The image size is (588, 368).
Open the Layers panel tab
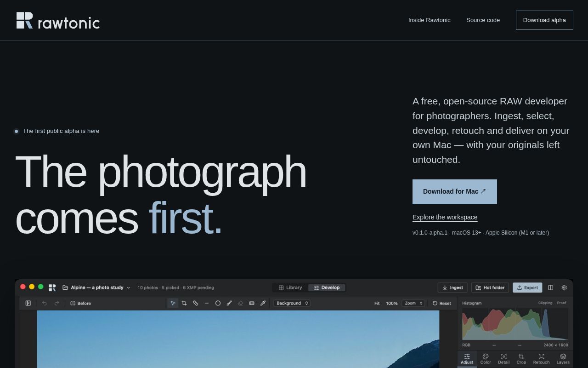[x=563, y=359]
